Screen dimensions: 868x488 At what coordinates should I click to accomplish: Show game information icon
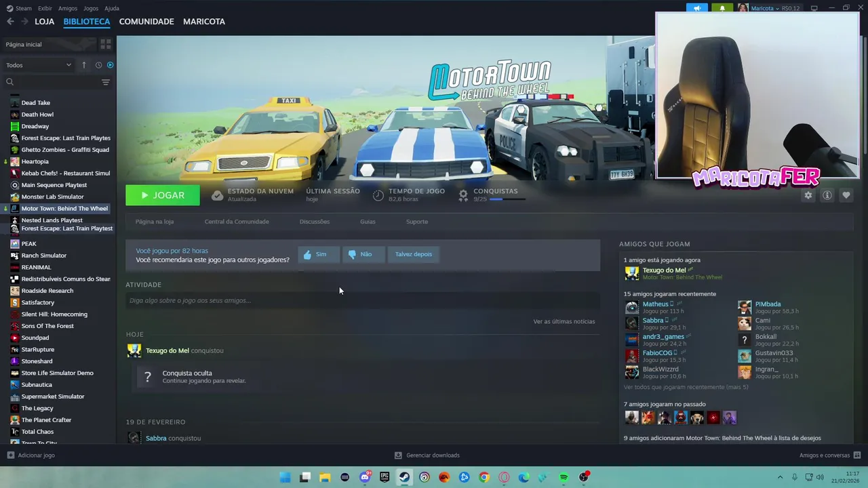827,195
